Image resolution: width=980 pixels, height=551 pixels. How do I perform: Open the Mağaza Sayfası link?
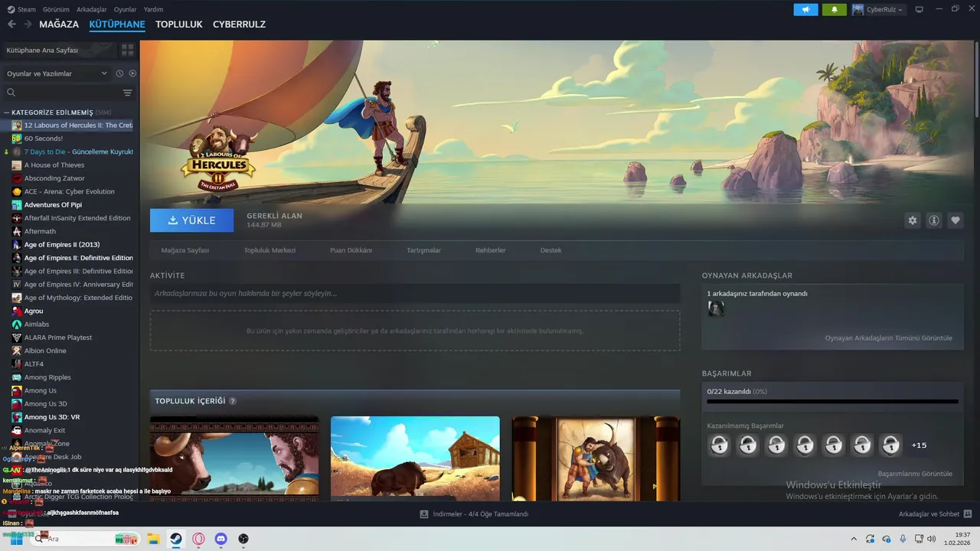click(x=185, y=250)
